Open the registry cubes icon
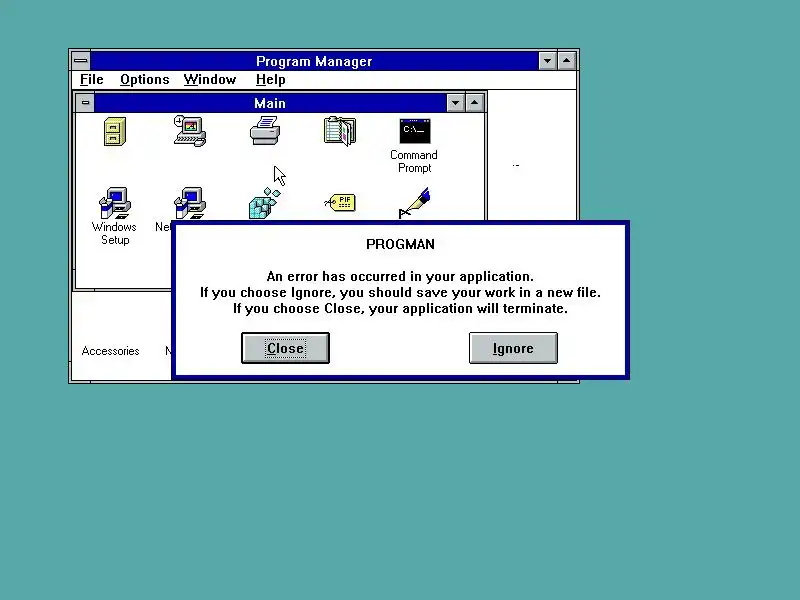The width and height of the screenshot is (800, 600). (265, 203)
